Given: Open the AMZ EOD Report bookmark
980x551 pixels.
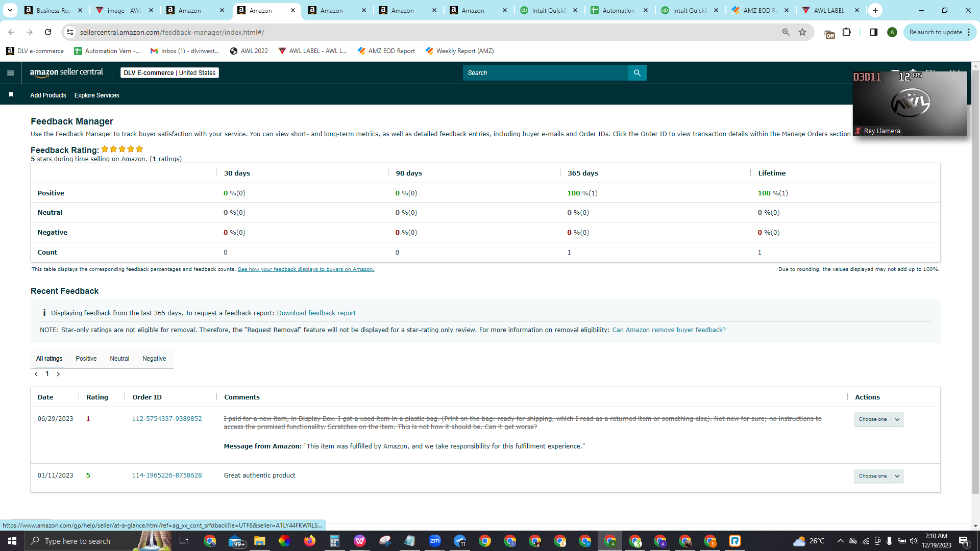Looking at the screenshot, I should 386,51.
